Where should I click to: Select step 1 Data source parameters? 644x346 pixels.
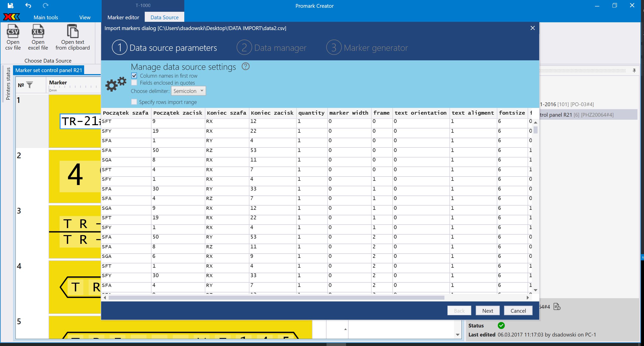point(164,48)
